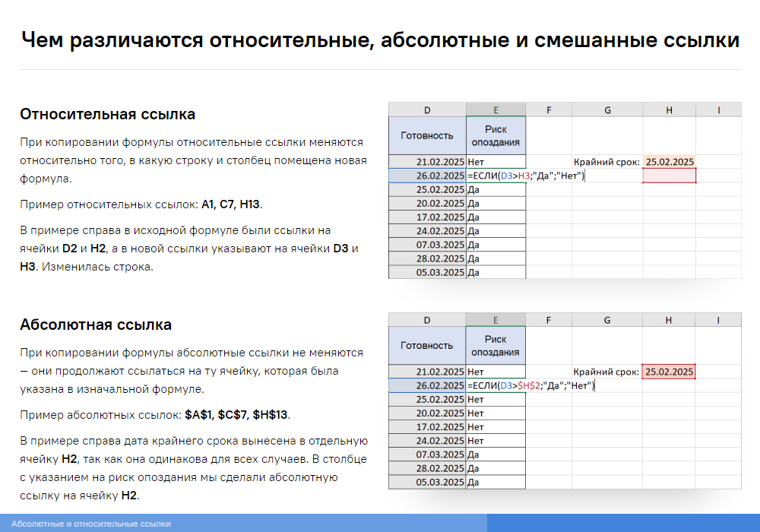Screen dimensions: 760x532
Task: Select column I header in the absolute reference spreadsheet
Action: click(x=718, y=321)
